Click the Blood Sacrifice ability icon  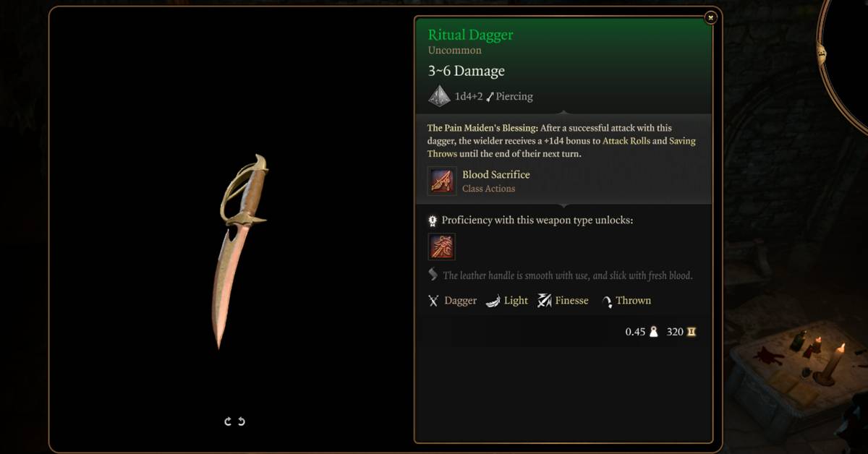tap(442, 181)
